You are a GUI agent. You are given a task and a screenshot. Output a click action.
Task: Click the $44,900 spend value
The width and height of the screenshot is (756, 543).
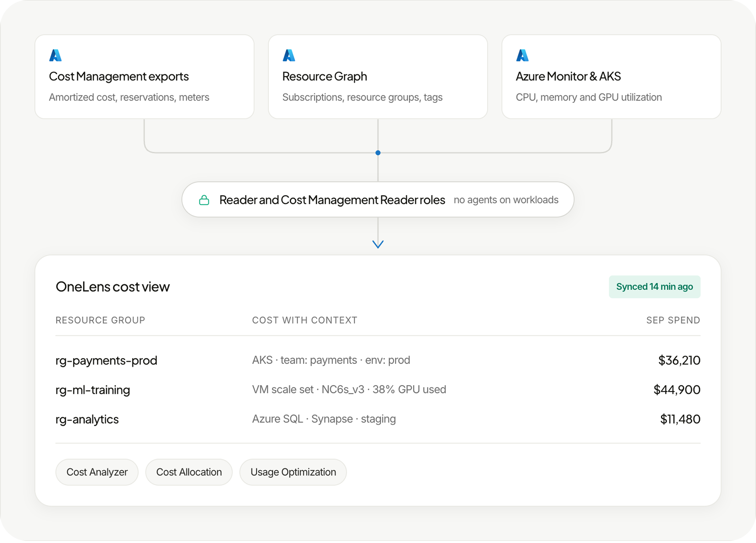tap(677, 390)
